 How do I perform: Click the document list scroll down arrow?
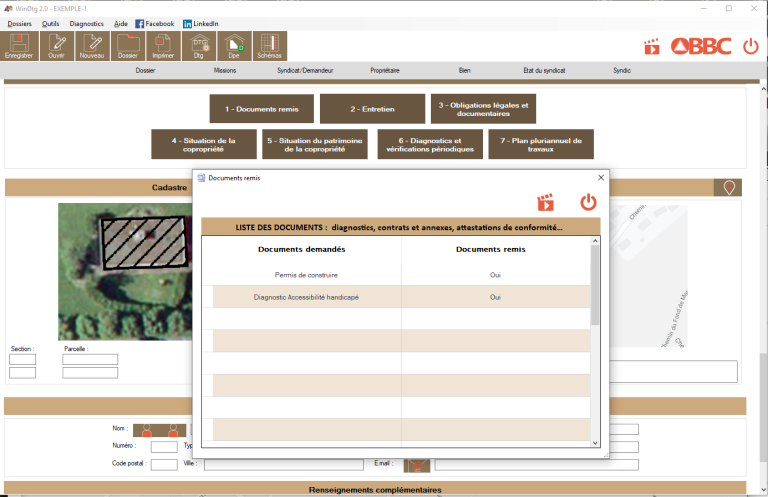click(595, 443)
